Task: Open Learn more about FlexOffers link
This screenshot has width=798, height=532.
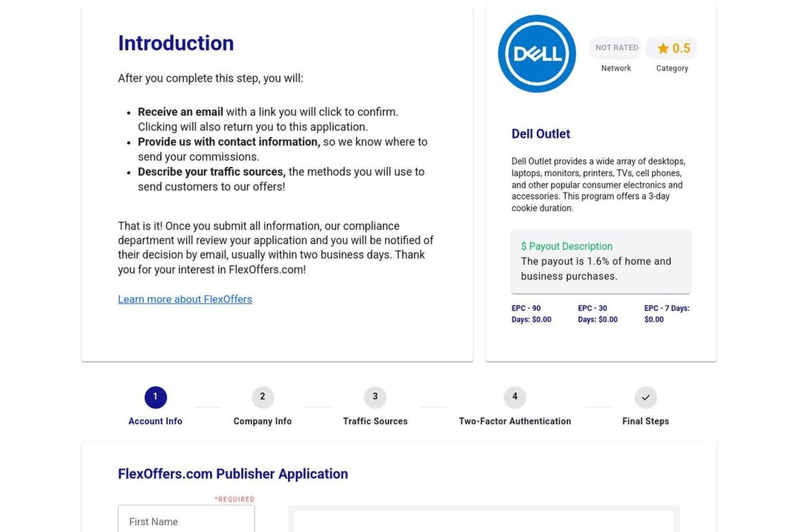Action: pyautogui.click(x=185, y=299)
